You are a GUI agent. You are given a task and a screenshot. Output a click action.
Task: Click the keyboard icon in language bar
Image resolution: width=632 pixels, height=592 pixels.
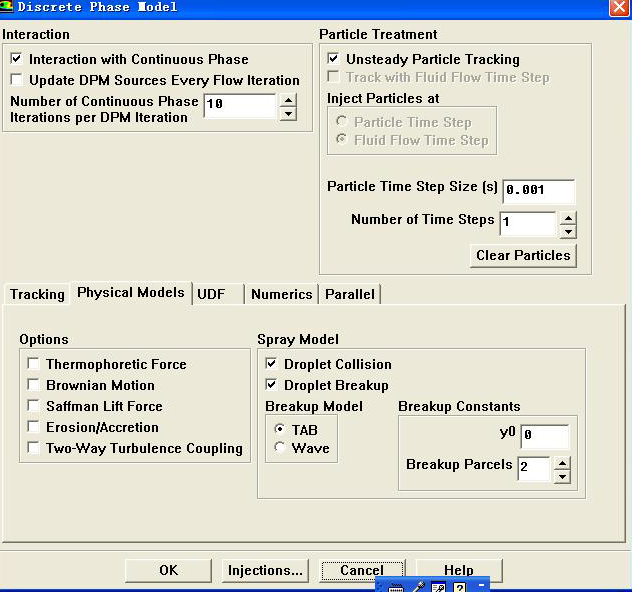(397, 586)
